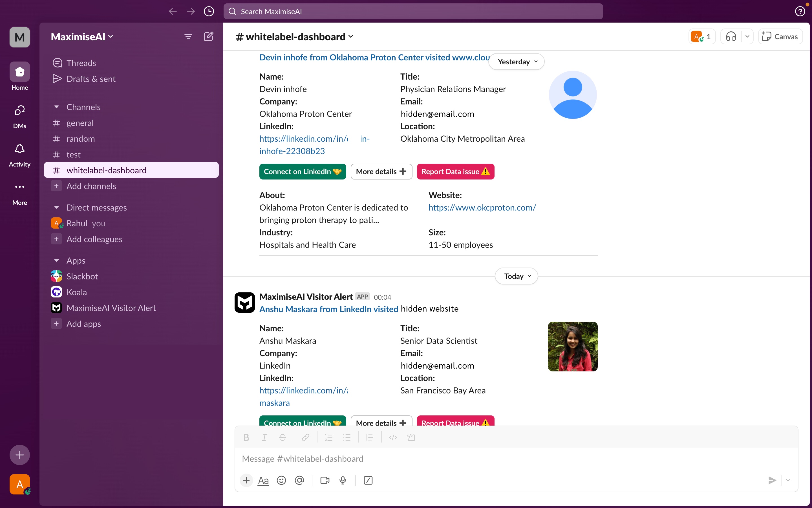Open Devin inhofe Oklahoma Proton Center visit link
The image size is (812, 508).
[x=374, y=58]
